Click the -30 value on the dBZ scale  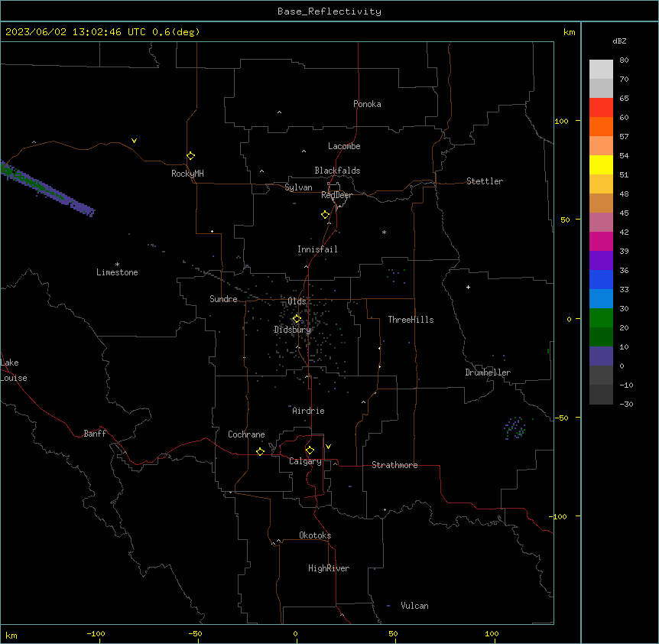coord(626,404)
